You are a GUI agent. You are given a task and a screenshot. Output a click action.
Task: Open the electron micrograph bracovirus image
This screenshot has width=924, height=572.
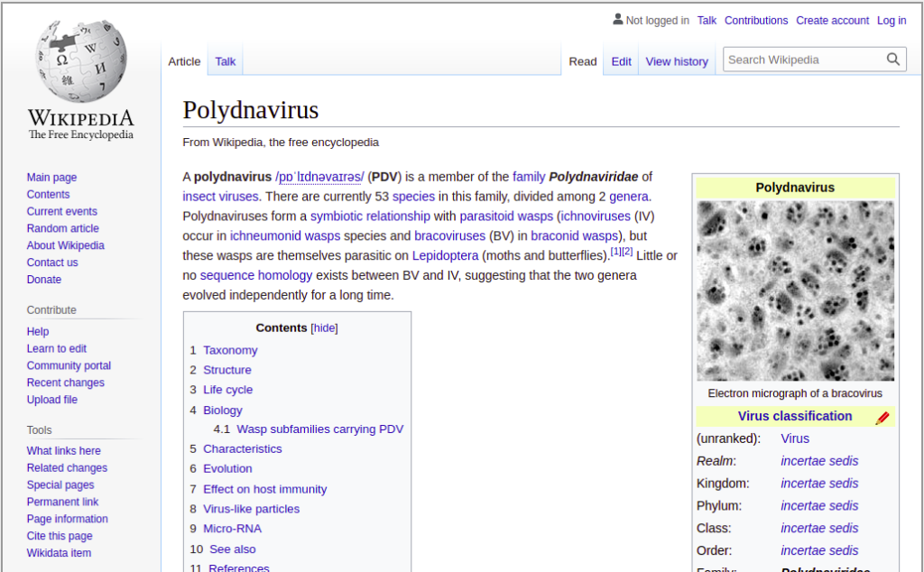click(x=795, y=291)
